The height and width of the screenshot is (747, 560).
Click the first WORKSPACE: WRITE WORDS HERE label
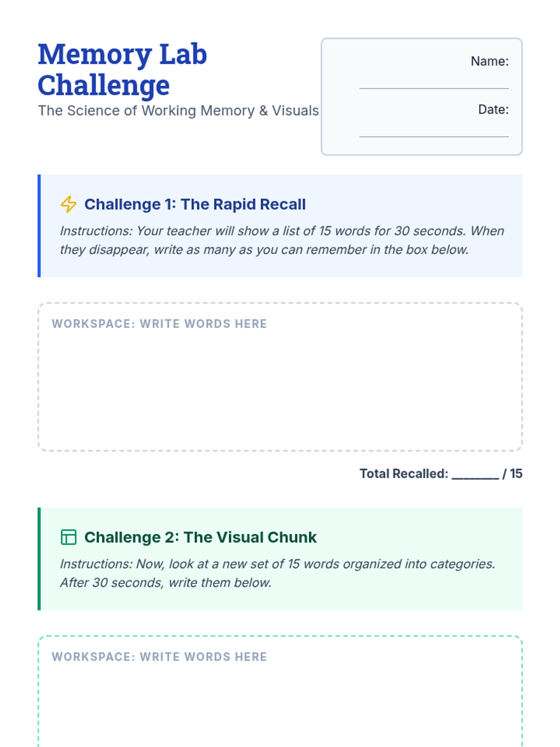[x=159, y=324]
